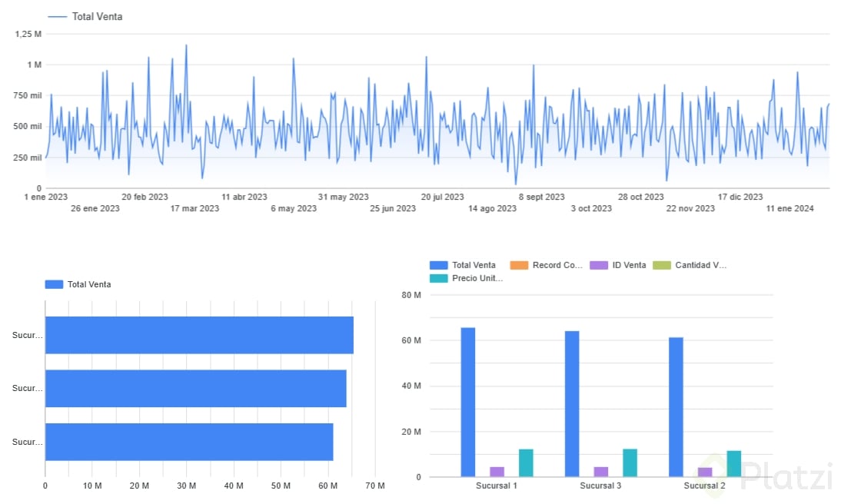The image size is (841, 504).
Task: Click Sucursal 2 blue Total Venta column
Action: click(x=676, y=407)
